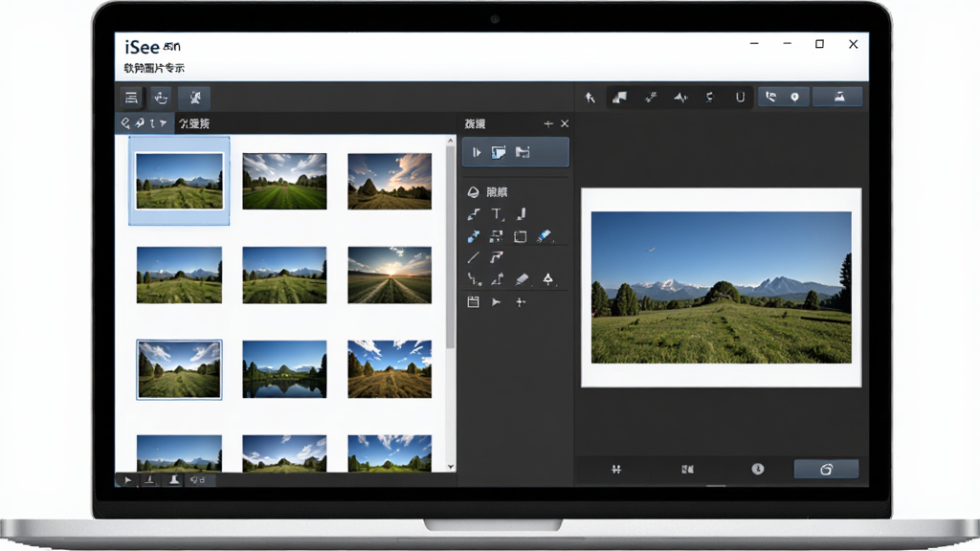
Task: Click the hash grid icon under the preview
Action: (616, 469)
